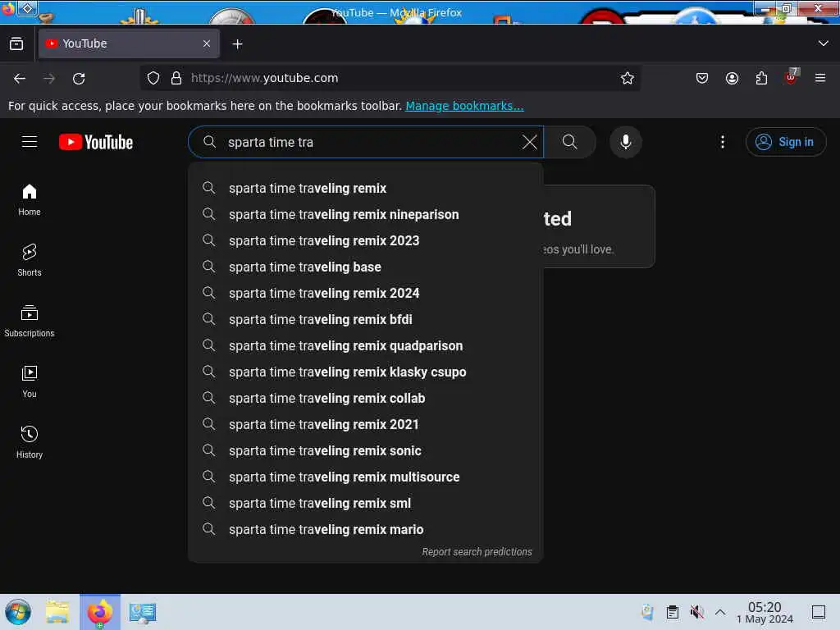Open Shorts from the sidebar
840x630 pixels.
point(30,260)
